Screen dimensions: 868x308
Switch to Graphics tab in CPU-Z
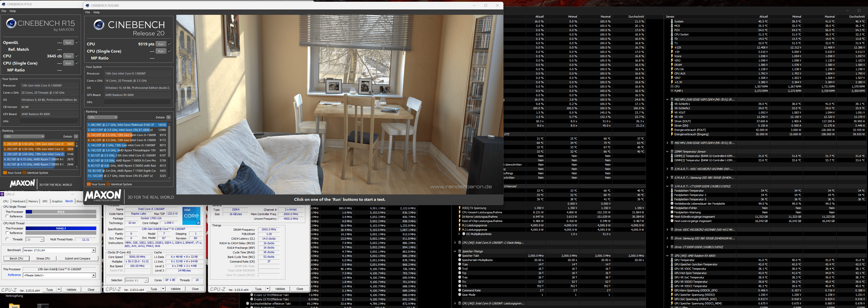click(57, 201)
